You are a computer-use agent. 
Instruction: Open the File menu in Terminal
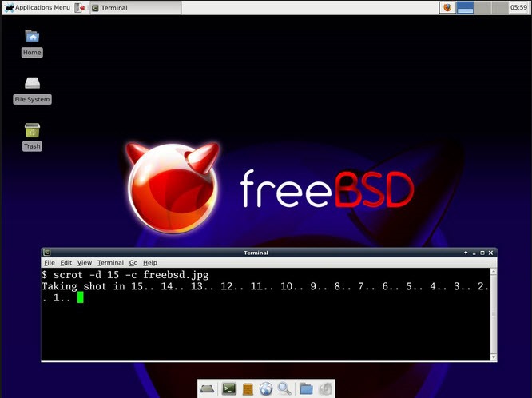50,262
